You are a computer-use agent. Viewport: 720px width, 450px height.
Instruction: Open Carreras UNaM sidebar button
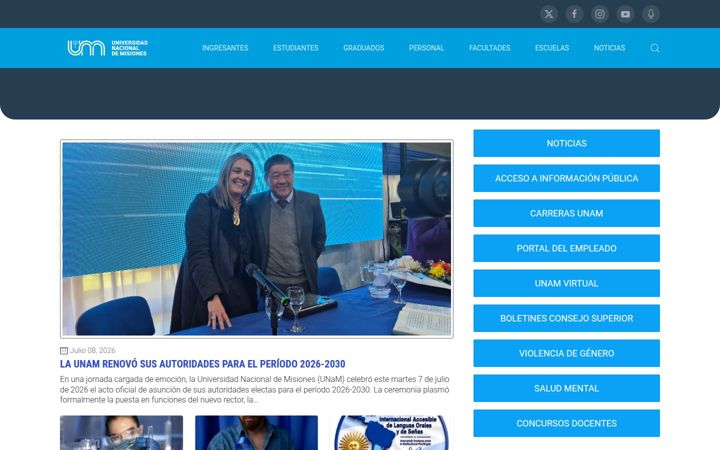(567, 213)
